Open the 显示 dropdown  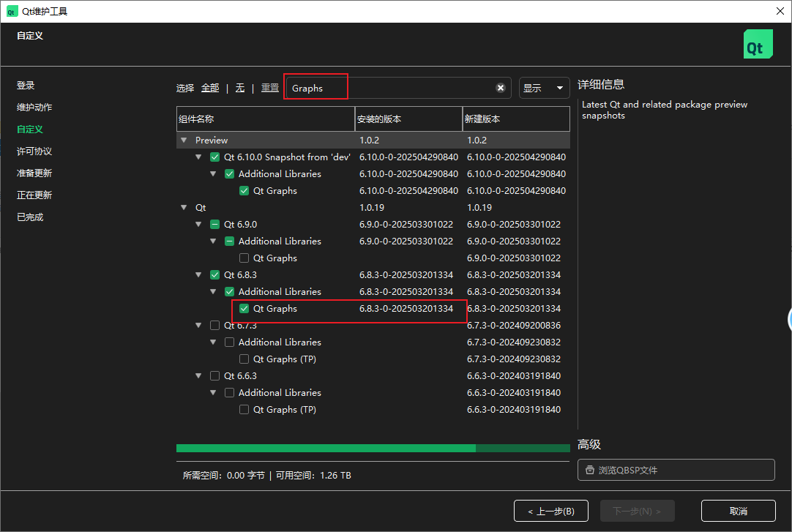[x=544, y=88]
